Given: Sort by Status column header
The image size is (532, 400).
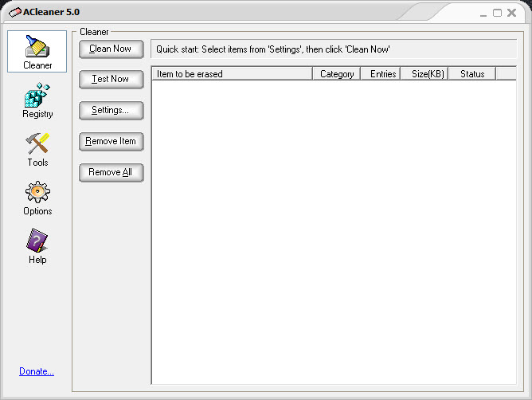Looking at the screenshot, I should click(472, 73).
